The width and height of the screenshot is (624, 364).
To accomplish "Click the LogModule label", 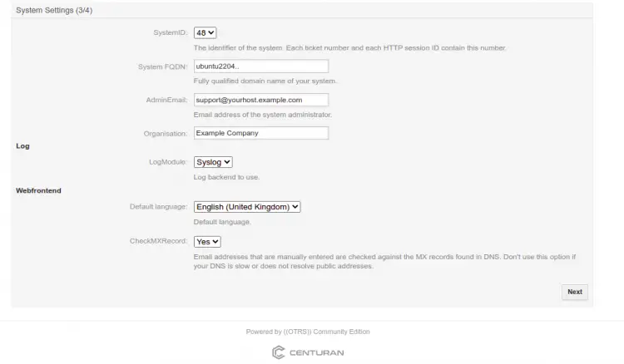I will pos(167,162).
